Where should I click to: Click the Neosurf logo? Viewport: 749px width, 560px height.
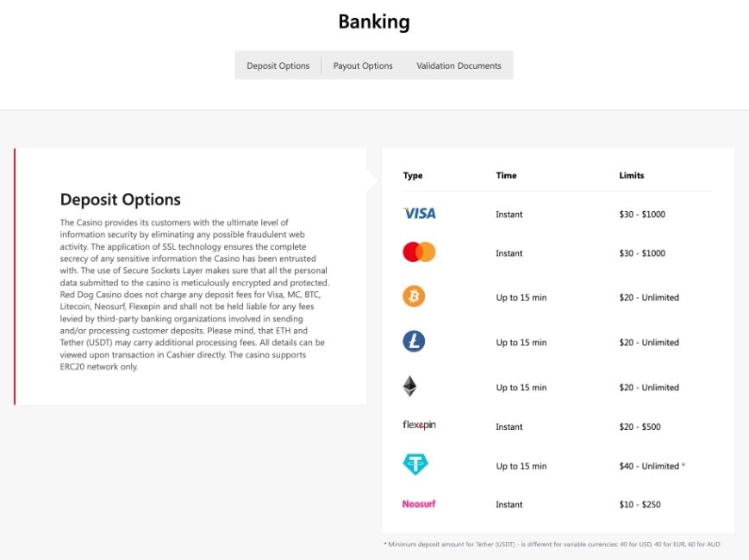pyautogui.click(x=418, y=504)
